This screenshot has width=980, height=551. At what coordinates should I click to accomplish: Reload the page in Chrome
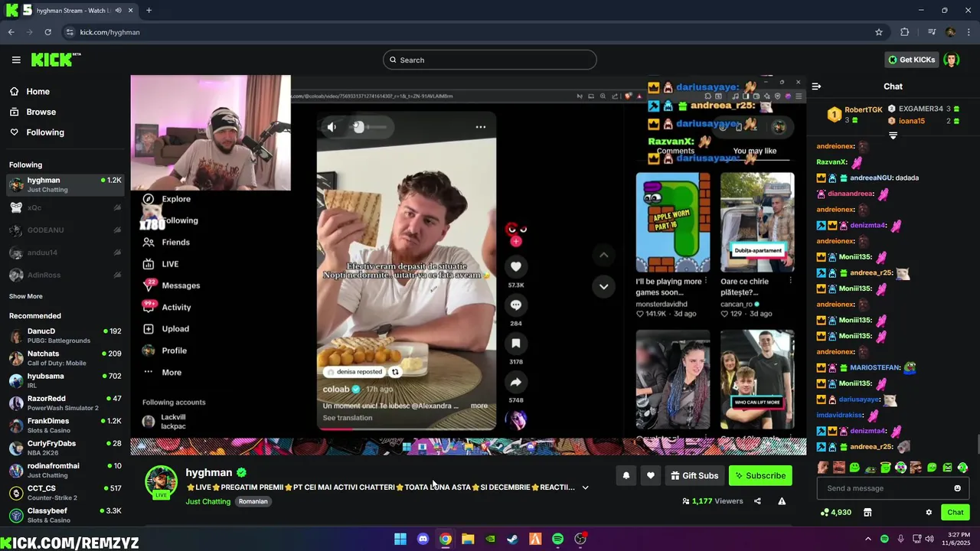tap(47, 32)
